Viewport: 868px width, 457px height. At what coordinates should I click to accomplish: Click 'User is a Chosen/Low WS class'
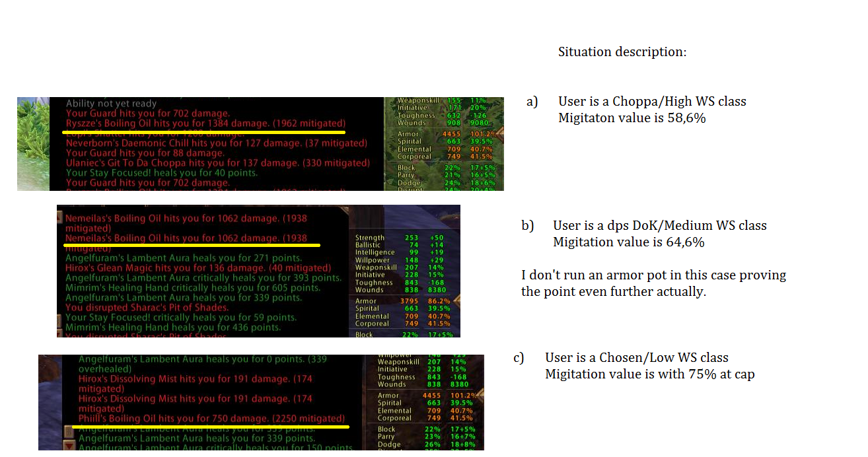point(637,358)
